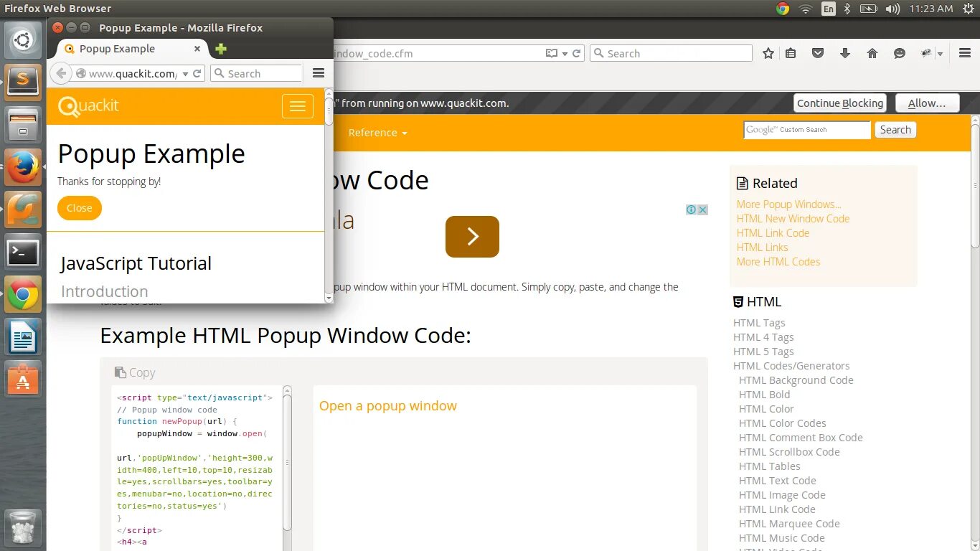Click the Close button in popup page
Image resolution: width=980 pixels, height=551 pixels.
click(x=80, y=208)
